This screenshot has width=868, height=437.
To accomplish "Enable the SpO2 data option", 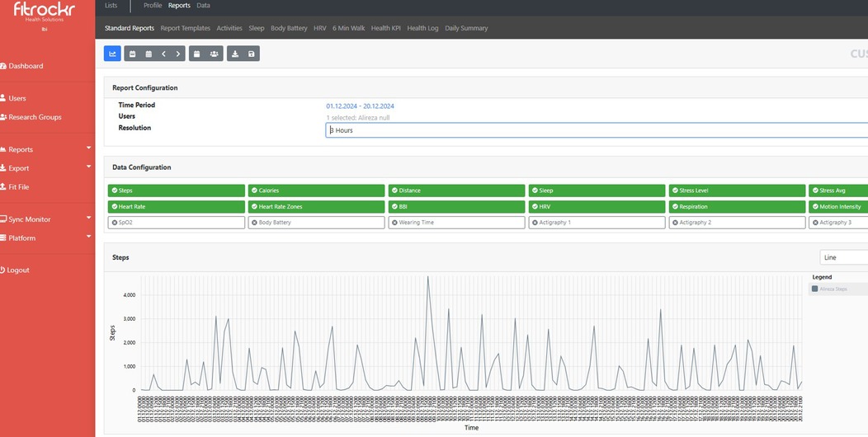I will [176, 223].
